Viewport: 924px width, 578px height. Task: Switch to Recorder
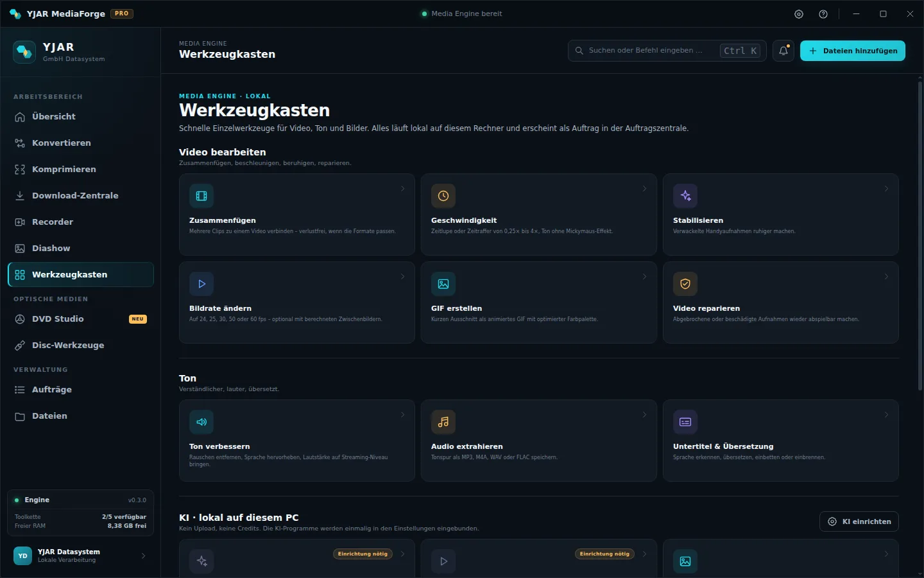point(80,222)
